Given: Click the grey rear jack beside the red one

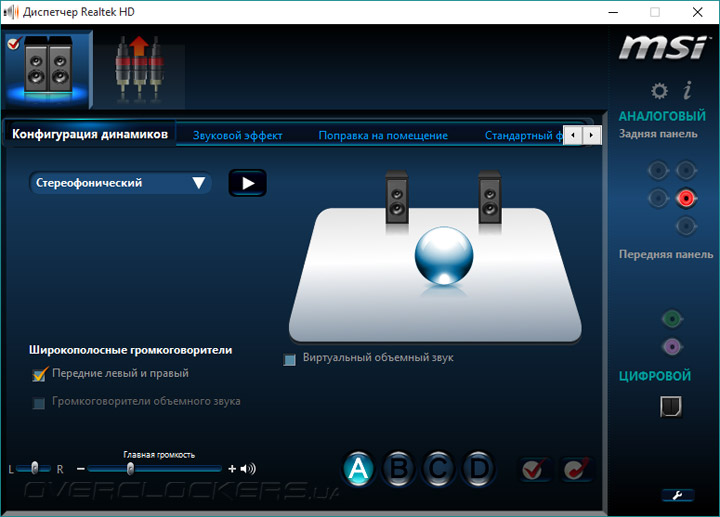Looking at the screenshot, I should pos(658,199).
